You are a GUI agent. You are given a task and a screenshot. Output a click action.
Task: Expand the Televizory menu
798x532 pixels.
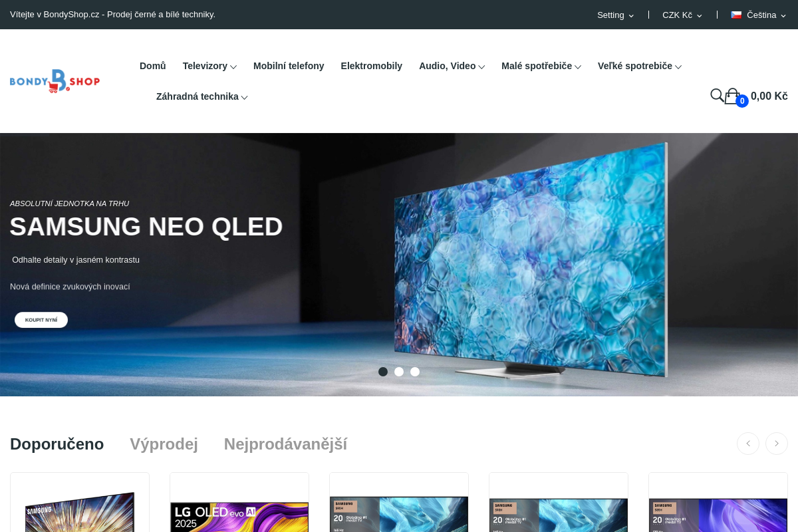(209, 66)
